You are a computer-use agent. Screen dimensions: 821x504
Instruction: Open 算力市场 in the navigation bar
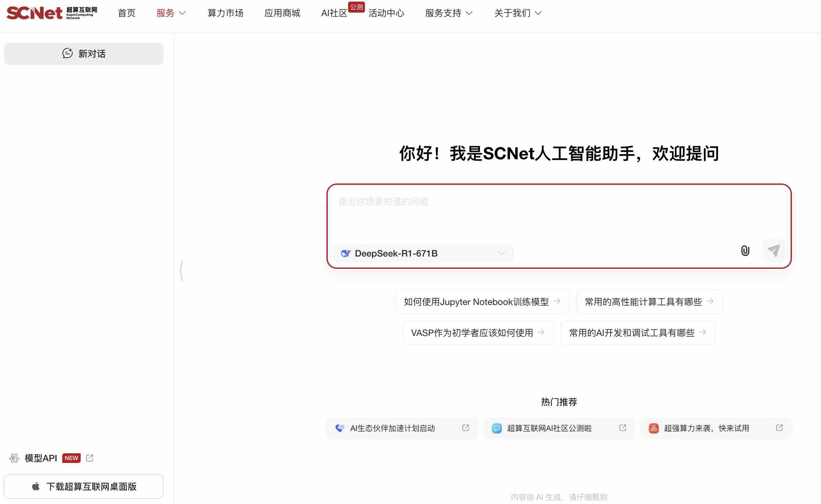point(225,13)
